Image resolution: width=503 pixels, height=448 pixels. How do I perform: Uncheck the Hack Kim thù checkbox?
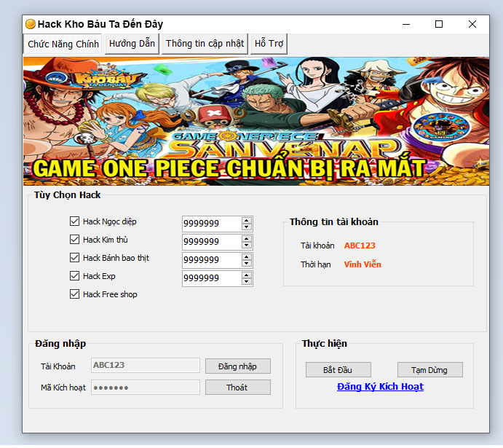tap(74, 240)
